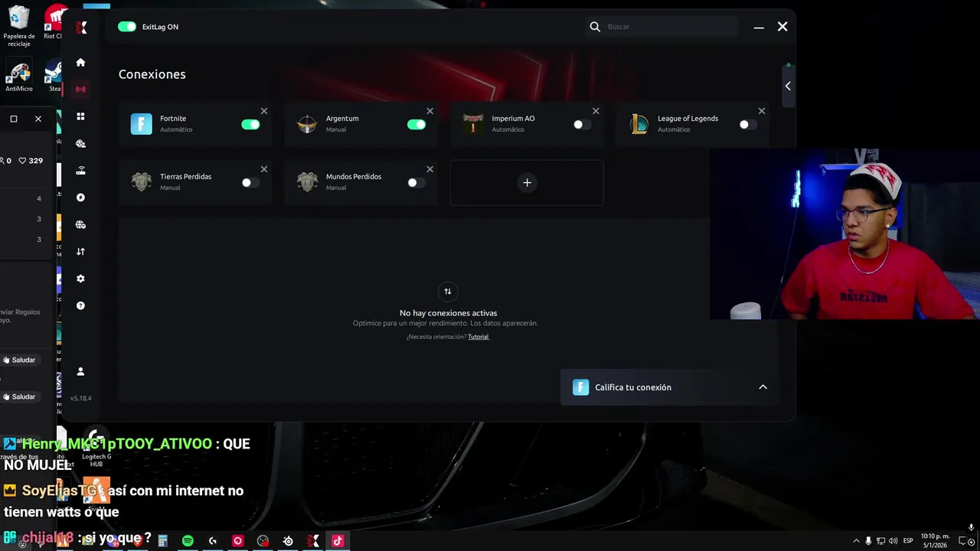Open the lightning boost icon in sidebar

point(80,197)
